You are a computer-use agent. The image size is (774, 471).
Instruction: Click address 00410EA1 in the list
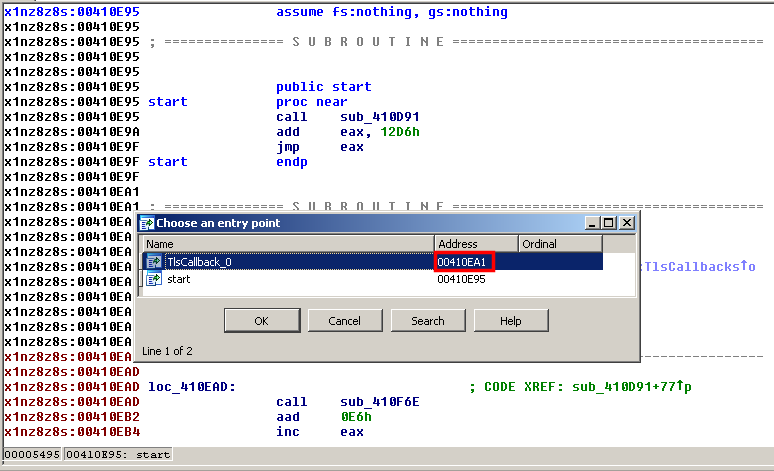[463, 262]
